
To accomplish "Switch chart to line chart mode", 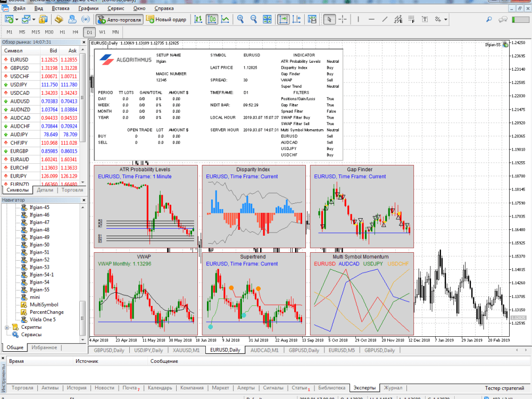I will pyautogui.click(x=225, y=19).
